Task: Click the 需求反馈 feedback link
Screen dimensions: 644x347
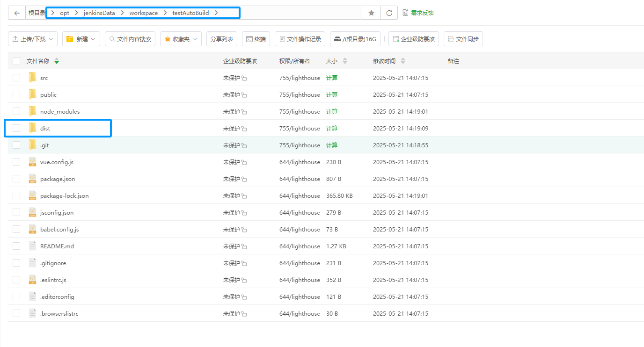Action: [418, 13]
